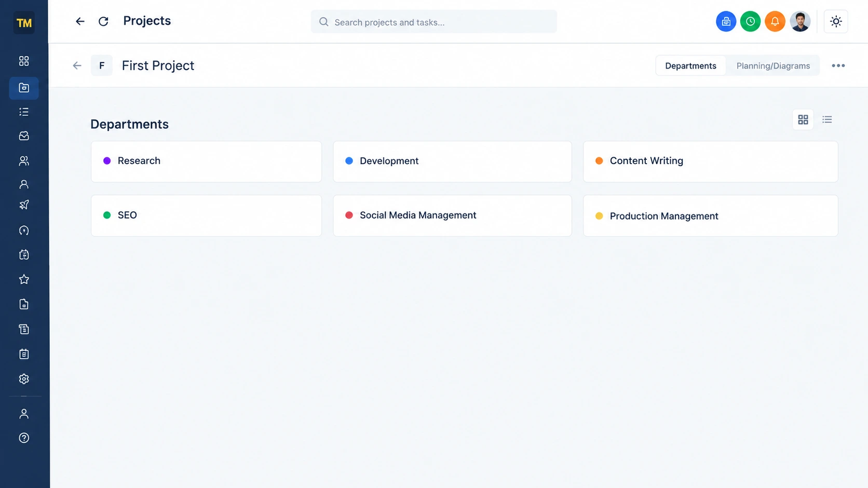868x488 pixels.
Task: Open the single user icon in sidebar
Action: coord(24,184)
